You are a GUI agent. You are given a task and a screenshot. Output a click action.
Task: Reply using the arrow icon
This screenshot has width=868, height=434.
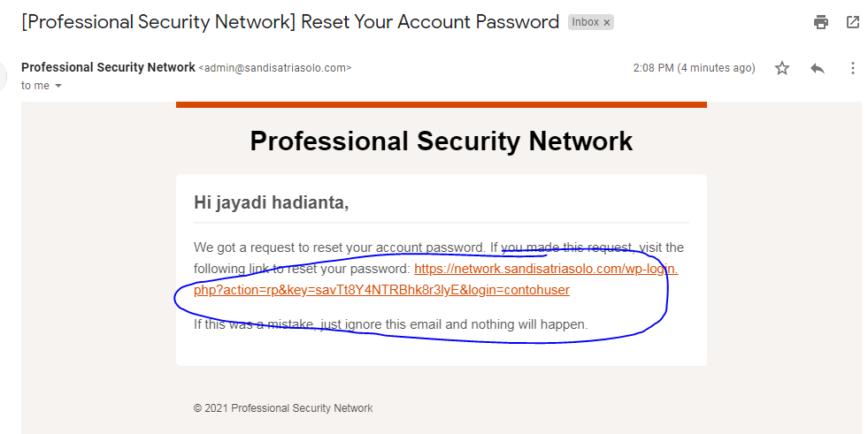pyautogui.click(x=818, y=68)
